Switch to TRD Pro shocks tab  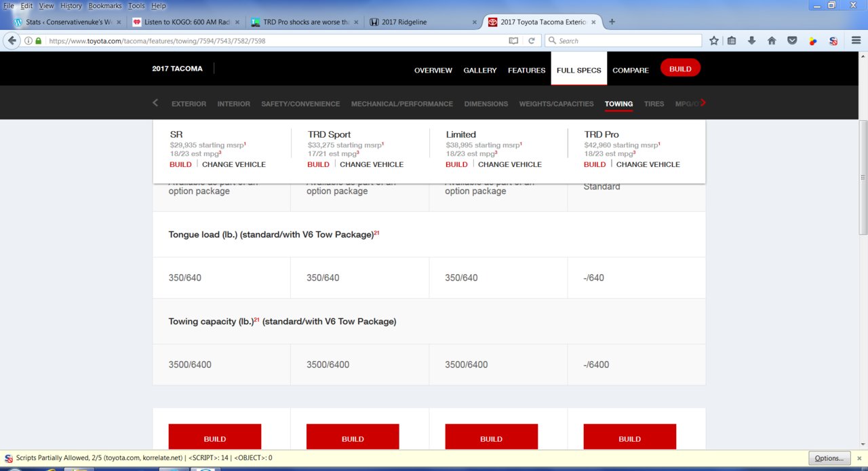tap(304, 22)
